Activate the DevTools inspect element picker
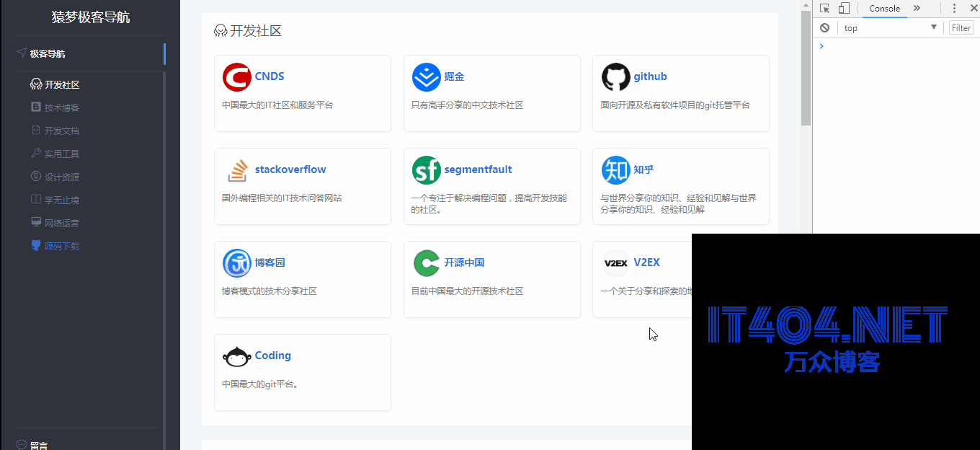 tap(825, 9)
